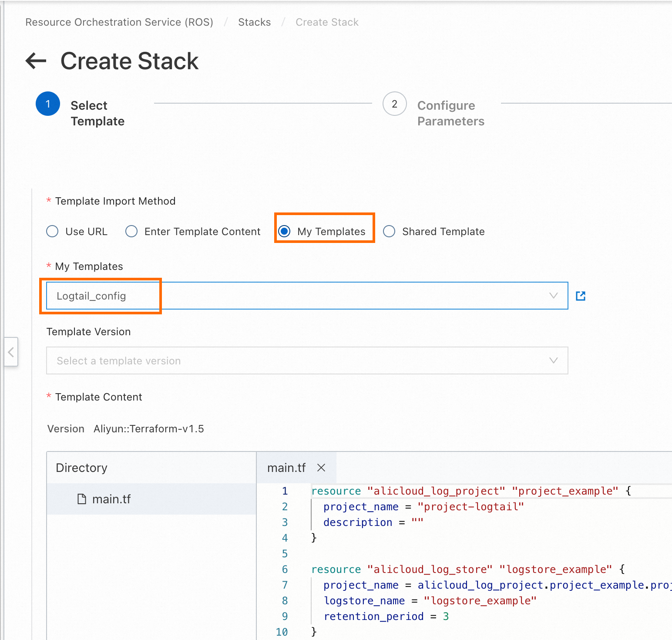This screenshot has width=672, height=640.
Task: Open template in new window icon
Action: pos(581,296)
